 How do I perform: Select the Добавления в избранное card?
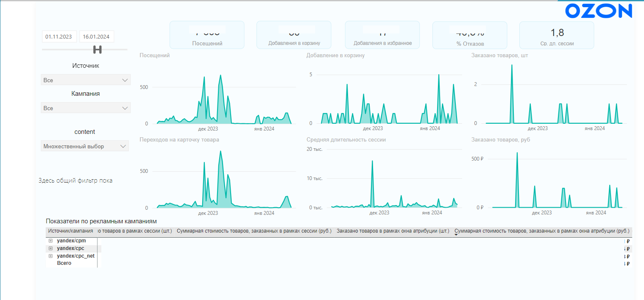pyautogui.click(x=382, y=35)
